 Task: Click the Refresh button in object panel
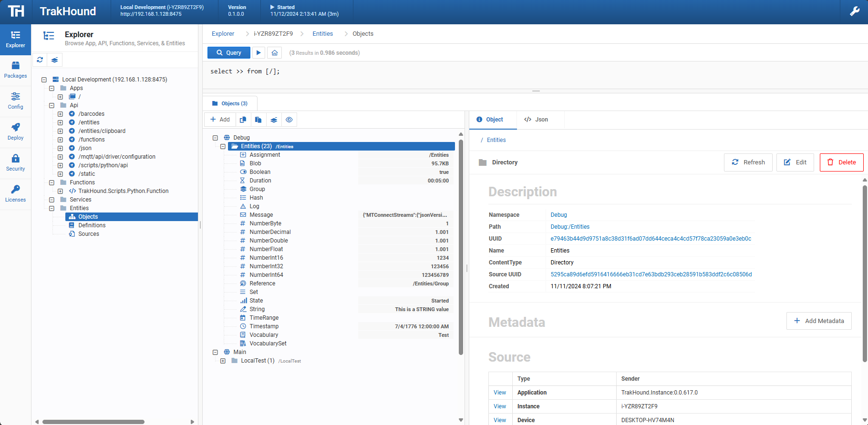tap(748, 162)
